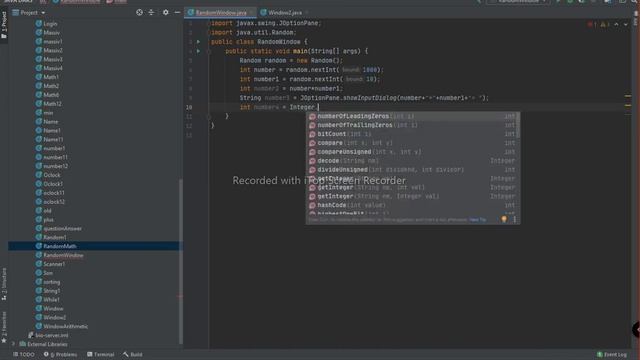Viewport: 640px width, 360px height.
Task: Go to previous highlighted error arrow
Action: tap(616, 24)
